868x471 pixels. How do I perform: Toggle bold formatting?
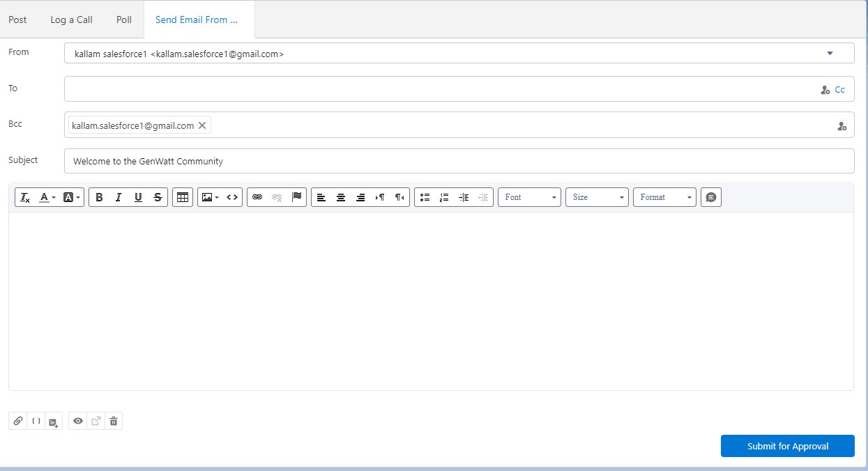(99, 197)
